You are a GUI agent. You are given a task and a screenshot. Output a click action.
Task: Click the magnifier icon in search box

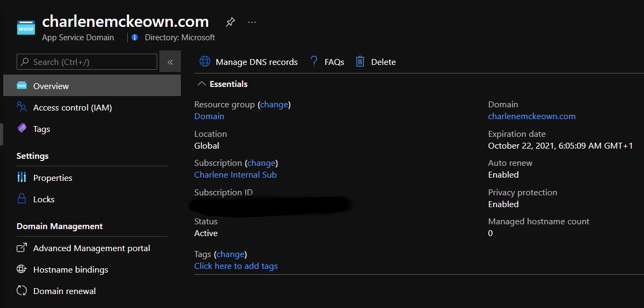25,62
